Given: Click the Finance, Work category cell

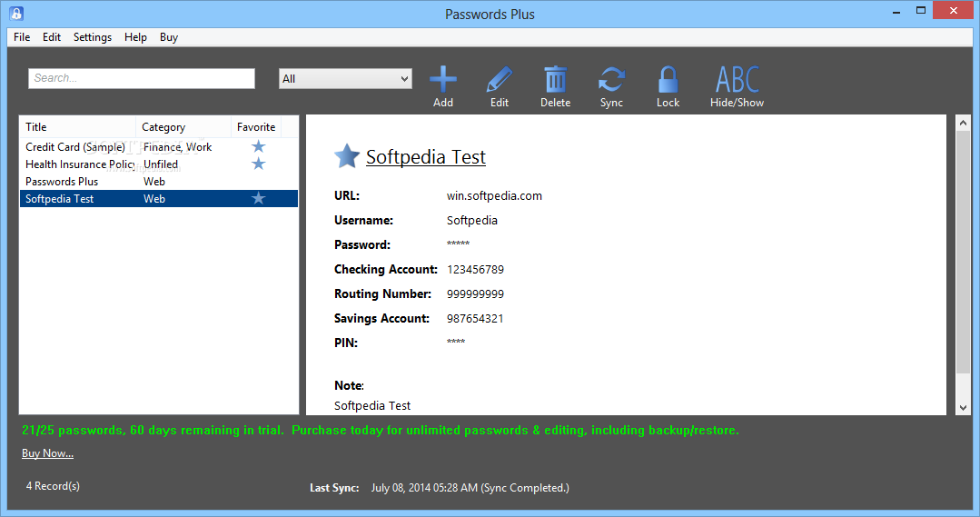Looking at the screenshot, I should [x=177, y=147].
